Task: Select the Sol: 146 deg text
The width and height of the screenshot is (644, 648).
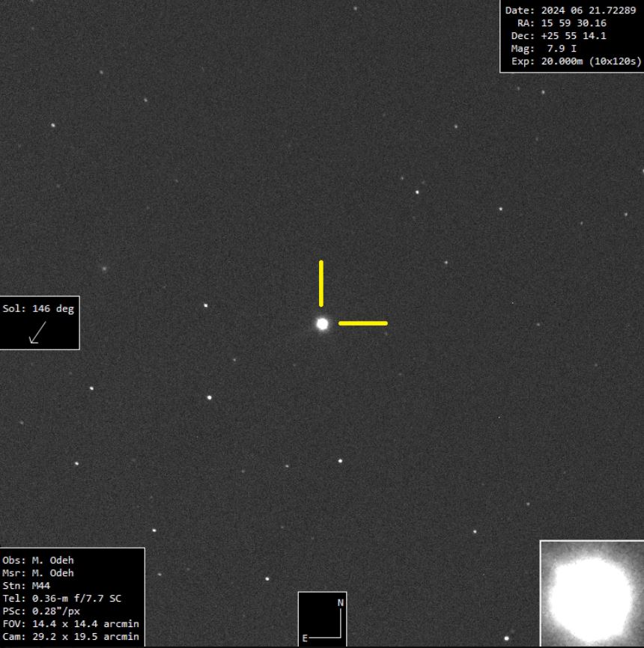Action: point(39,308)
